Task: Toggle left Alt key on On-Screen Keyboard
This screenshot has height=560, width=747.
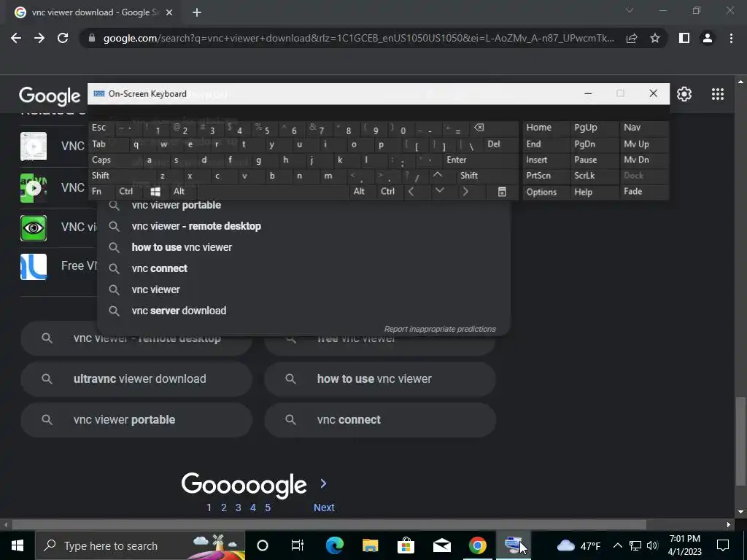Action: tap(179, 192)
